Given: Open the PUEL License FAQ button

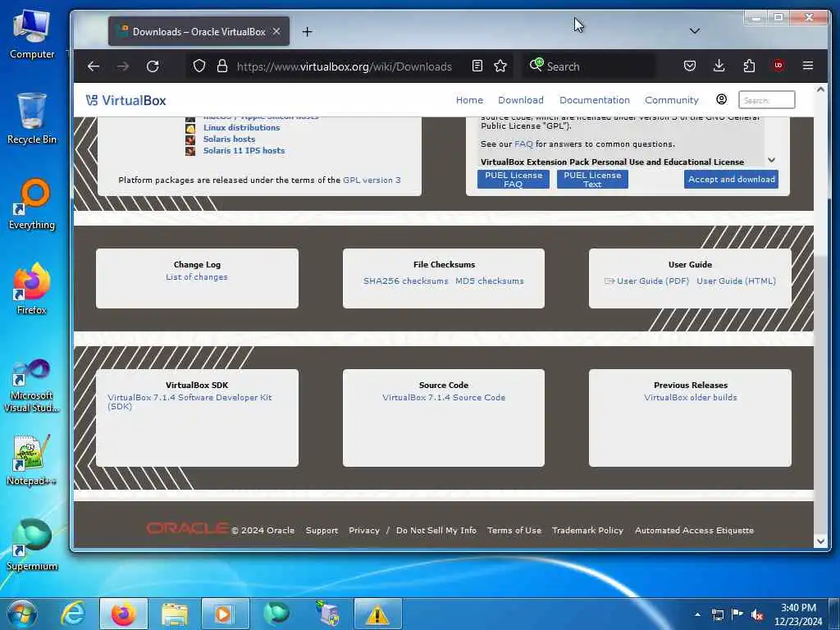Looking at the screenshot, I should click(x=514, y=180).
